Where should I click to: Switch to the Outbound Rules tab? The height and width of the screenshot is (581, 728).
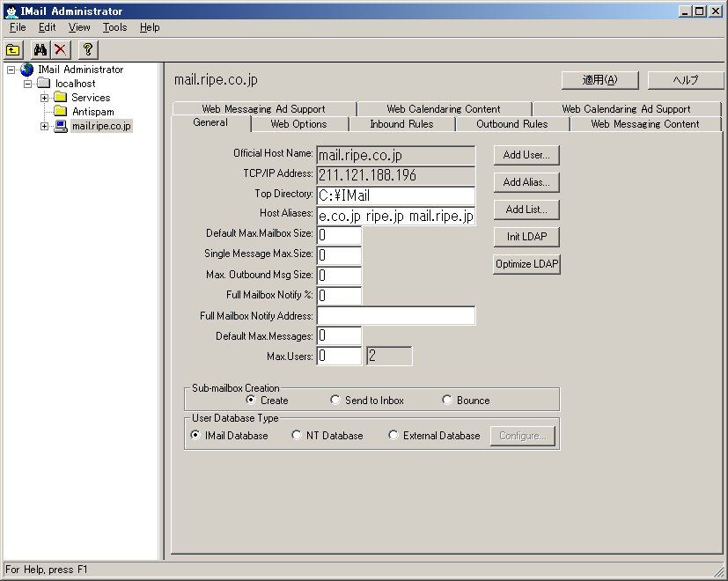pyautogui.click(x=512, y=124)
